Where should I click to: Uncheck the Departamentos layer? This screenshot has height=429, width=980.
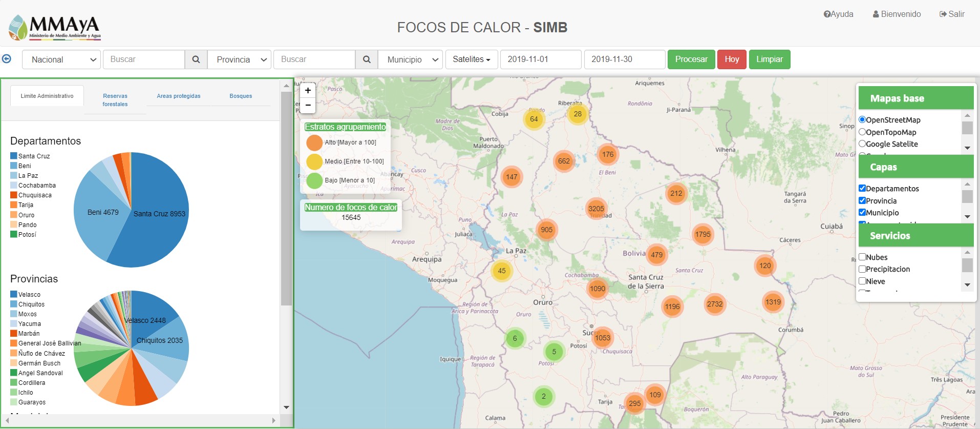pyautogui.click(x=862, y=188)
